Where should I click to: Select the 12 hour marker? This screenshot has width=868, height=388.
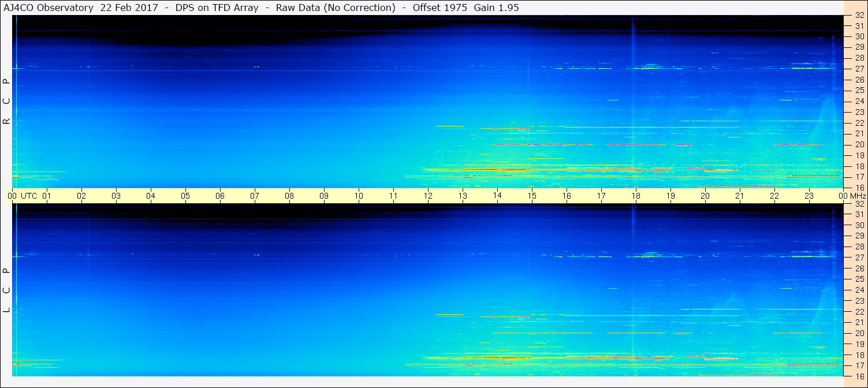pos(428,196)
